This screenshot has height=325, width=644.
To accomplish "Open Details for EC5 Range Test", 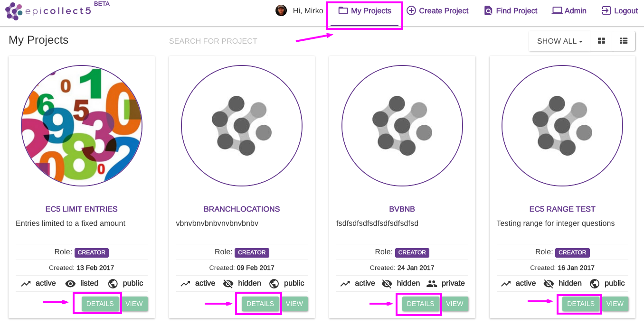I will [580, 304].
